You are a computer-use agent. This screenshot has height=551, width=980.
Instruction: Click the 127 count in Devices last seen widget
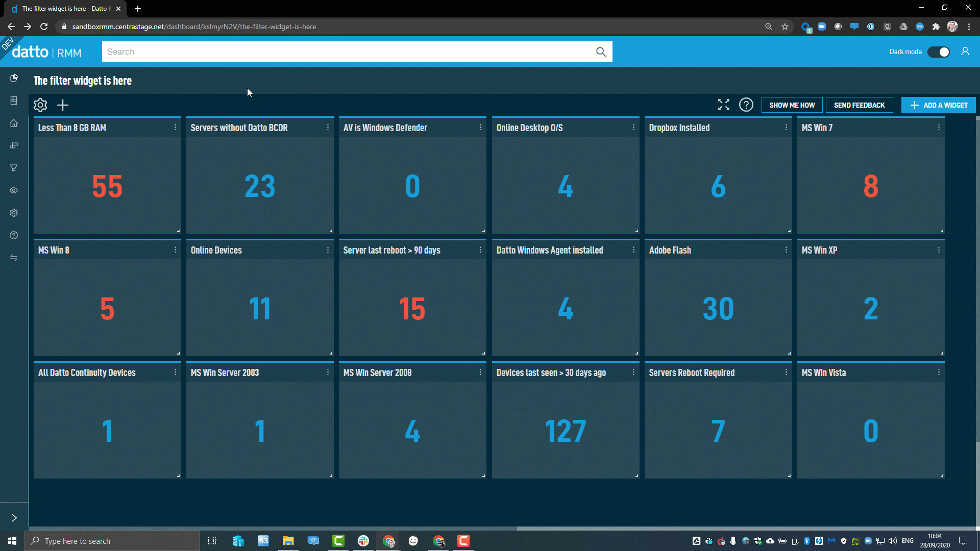click(566, 431)
